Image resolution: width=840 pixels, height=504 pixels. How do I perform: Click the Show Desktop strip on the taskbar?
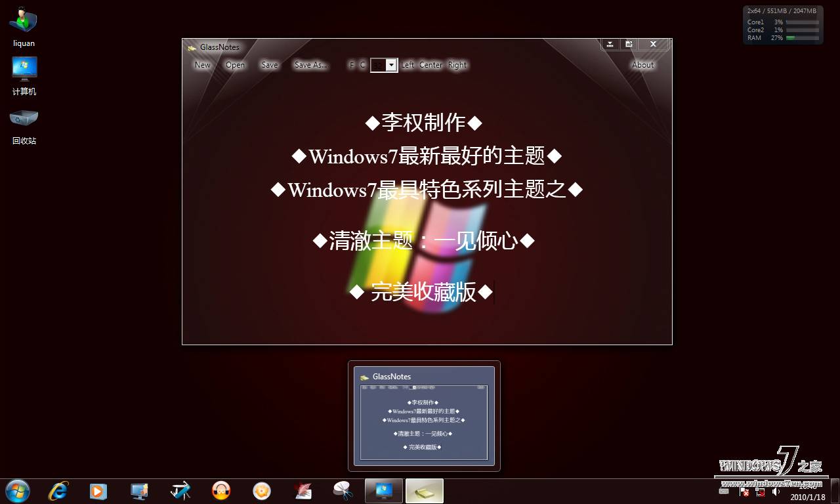pyautogui.click(x=835, y=491)
